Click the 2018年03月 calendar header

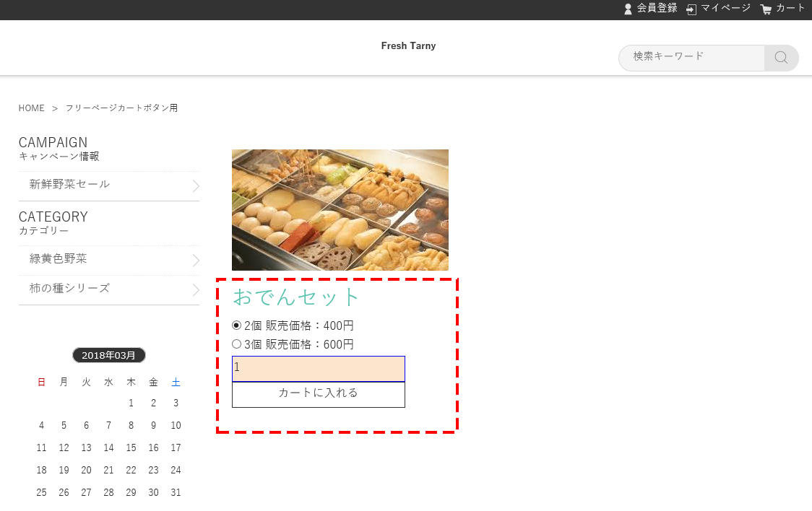point(109,355)
